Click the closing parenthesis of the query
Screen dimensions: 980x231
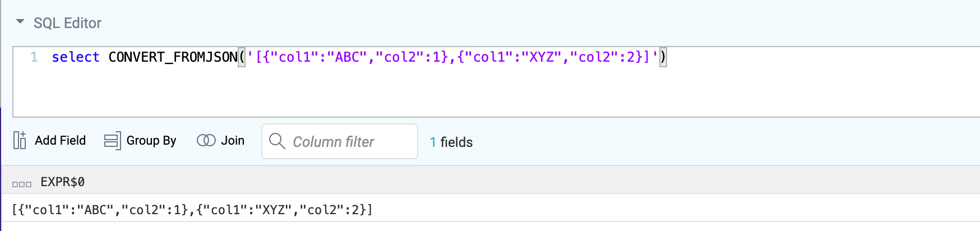663,57
